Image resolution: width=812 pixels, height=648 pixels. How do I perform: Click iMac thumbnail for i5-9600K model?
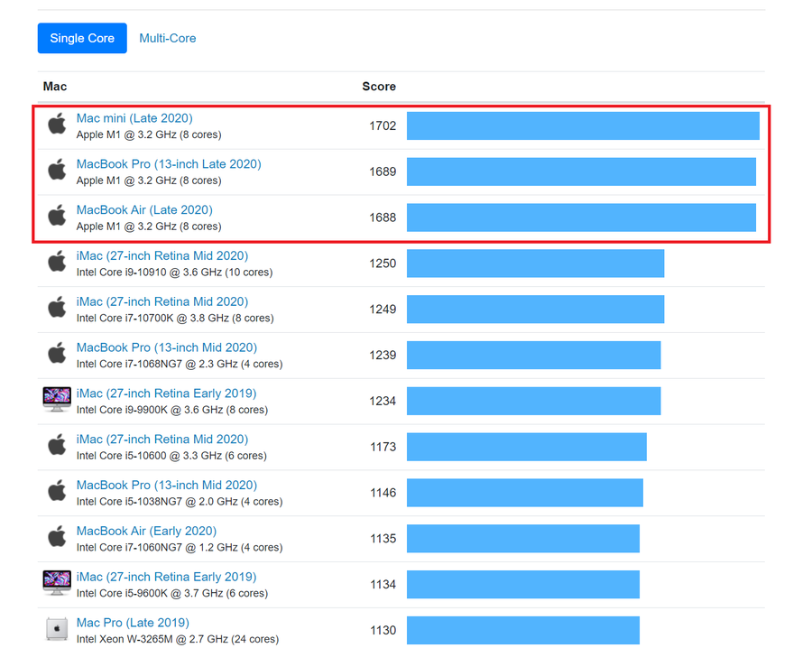(x=57, y=583)
